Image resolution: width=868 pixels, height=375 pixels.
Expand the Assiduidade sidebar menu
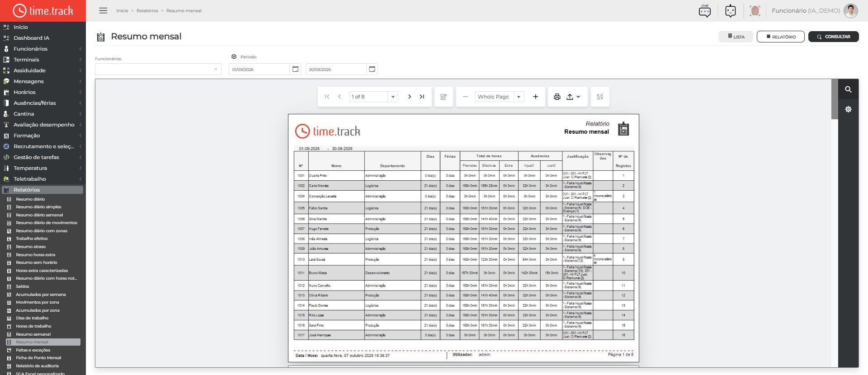42,70
